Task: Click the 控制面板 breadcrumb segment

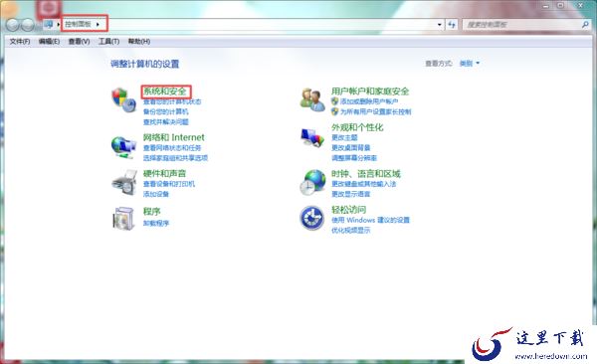Action: (78, 24)
